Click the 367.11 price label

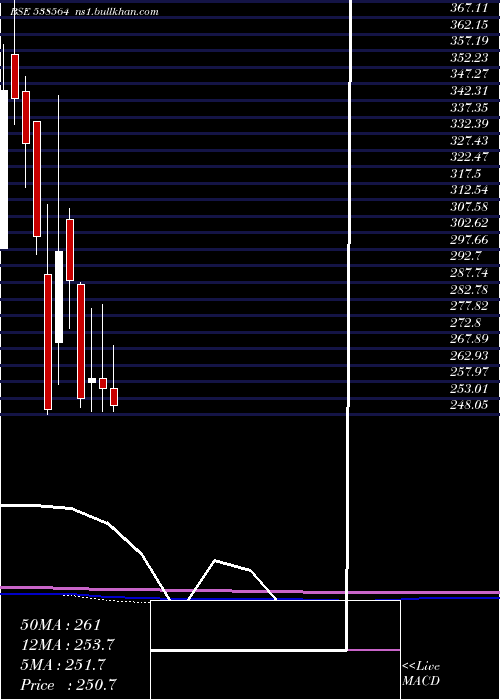coord(469,8)
